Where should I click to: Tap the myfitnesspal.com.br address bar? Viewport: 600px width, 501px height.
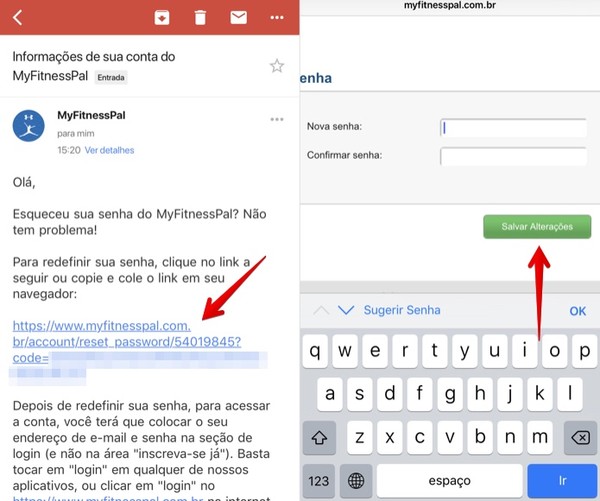[x=450, y=5]
